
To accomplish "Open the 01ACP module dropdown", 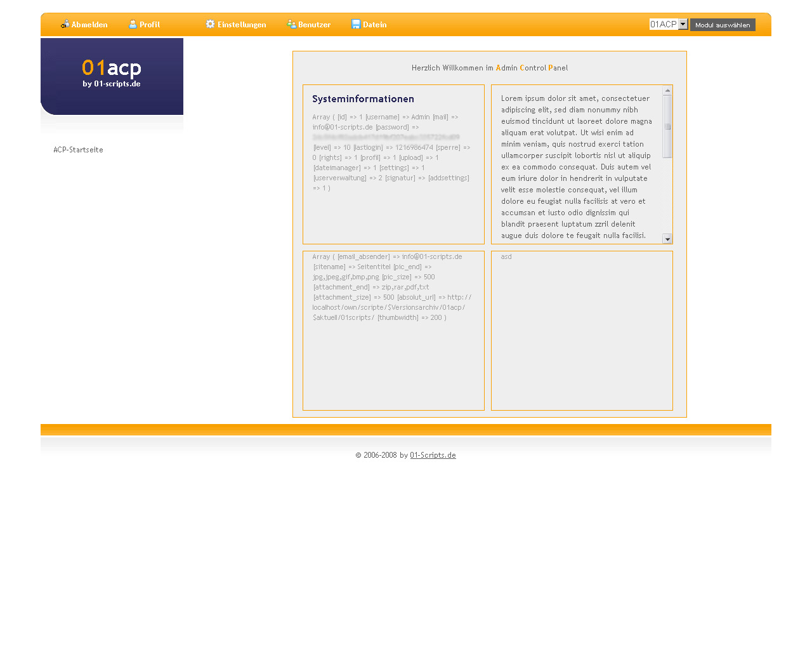I will coord(669,24).
